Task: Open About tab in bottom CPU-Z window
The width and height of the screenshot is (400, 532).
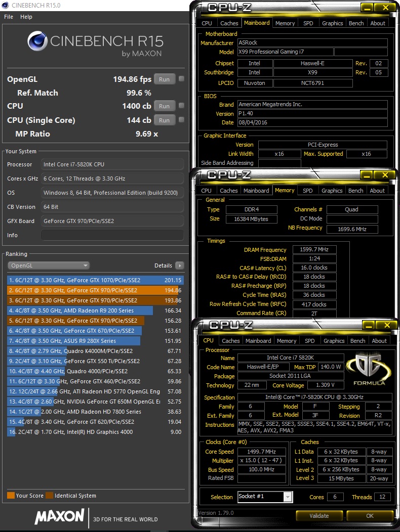Action: pyautogui.click(x=379, y=341)
